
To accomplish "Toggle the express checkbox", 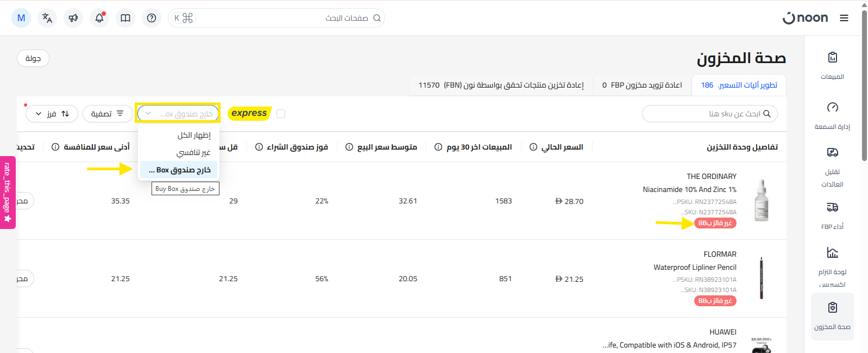I will [281, 114].
